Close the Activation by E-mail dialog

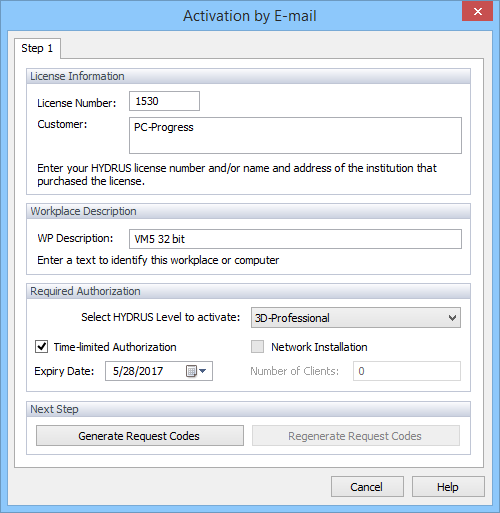477,12
